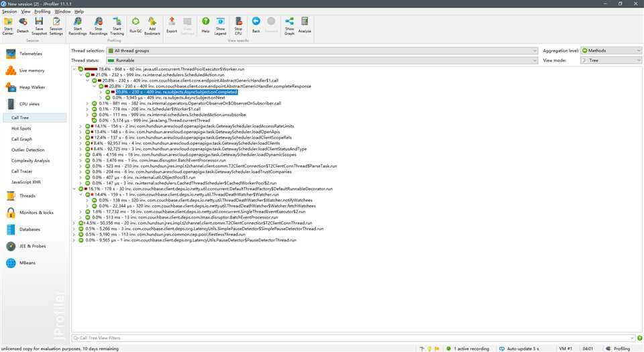Select the Complexity Analysis view
The height and width of the screenshot is (352, 644).
coord(30,160)
